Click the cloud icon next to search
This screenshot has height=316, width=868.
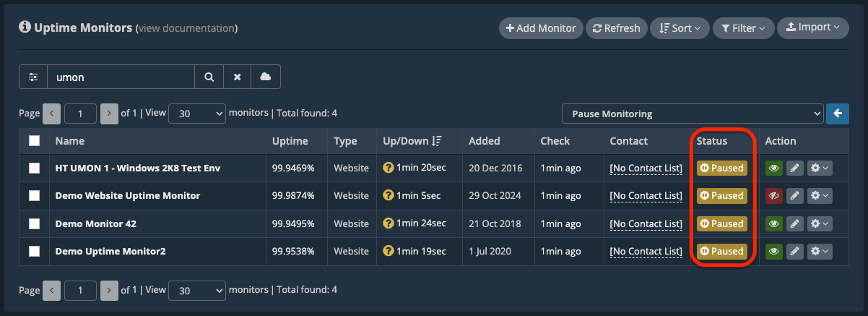[x=265, y=77]
